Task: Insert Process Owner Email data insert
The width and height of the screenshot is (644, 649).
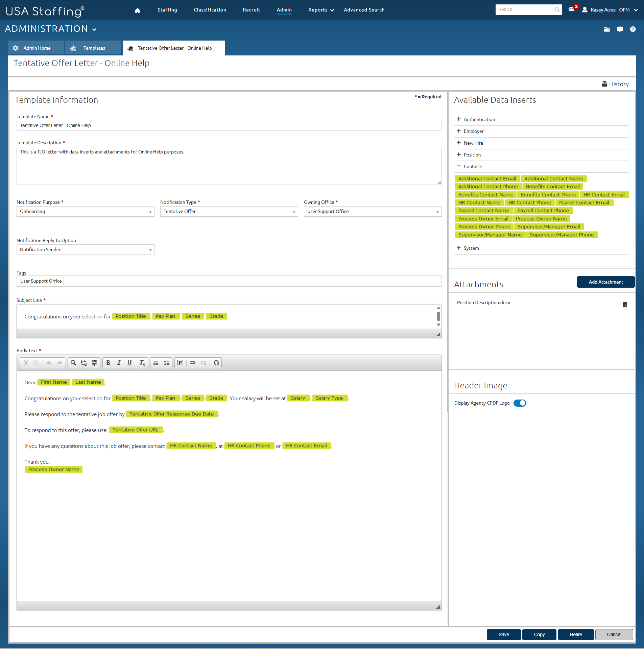Action: point(483,219)
